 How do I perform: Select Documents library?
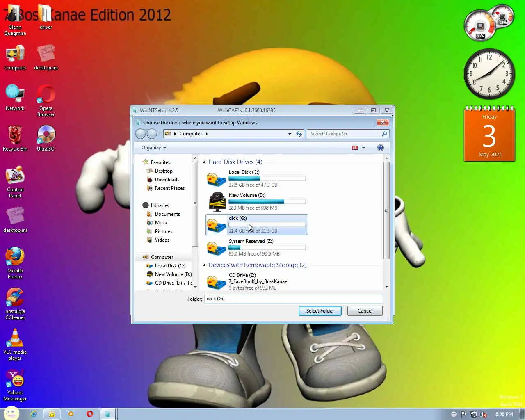(x=167, y=214)
